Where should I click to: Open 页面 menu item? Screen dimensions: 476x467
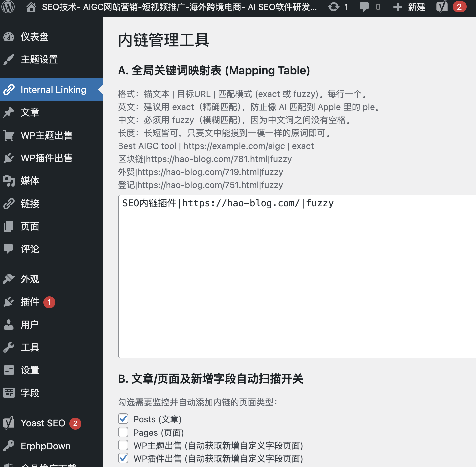30,227
